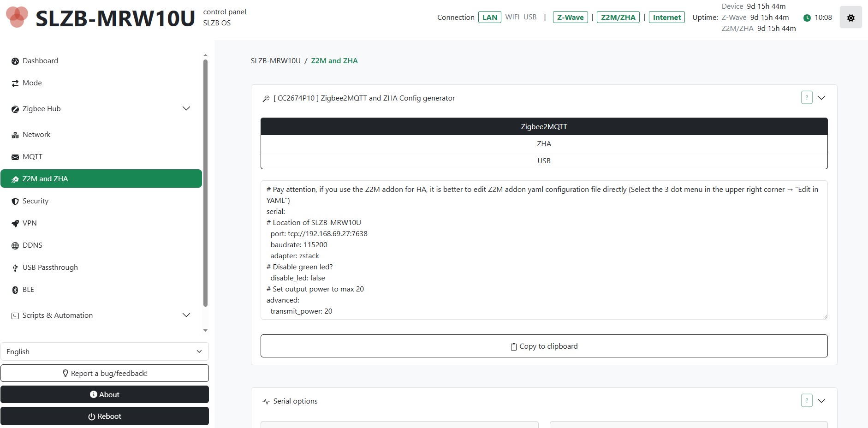The width and height of the screenshot is (868, 428).
Task: Click the clock icon beside 10:08
Action: pyautogui.click(x=807, y=18)
